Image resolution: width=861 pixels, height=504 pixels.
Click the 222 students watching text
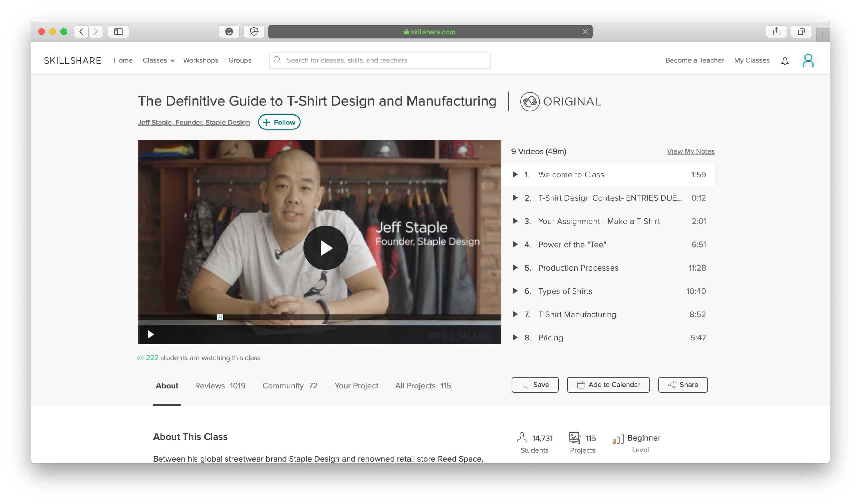[199, 358]
